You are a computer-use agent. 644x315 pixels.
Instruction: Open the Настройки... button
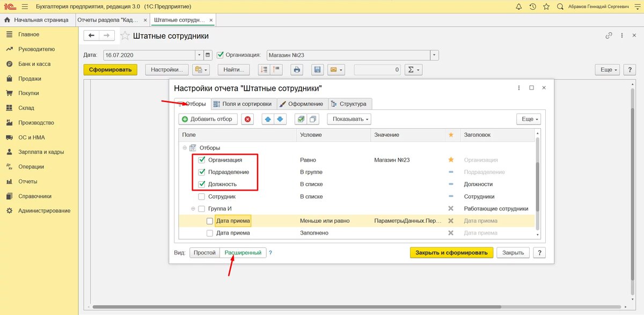(x=167, y=70)
